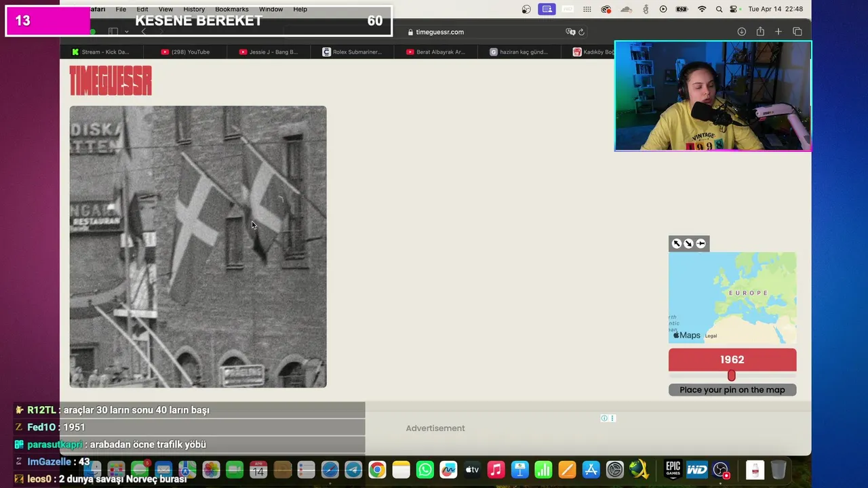Image resolution: width=868 pixels, height=488 pixels.
Task: Open Keynote from the Dock
Action: [519, 470]
